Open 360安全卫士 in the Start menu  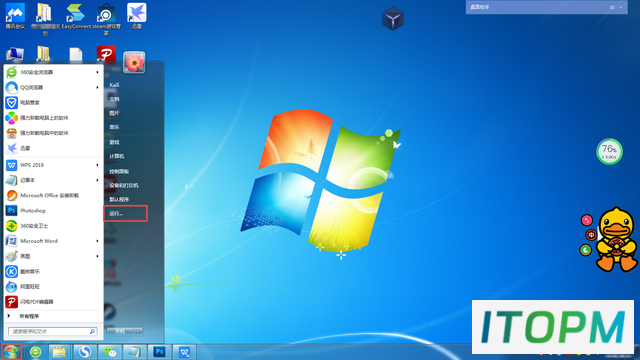[53, 226]
